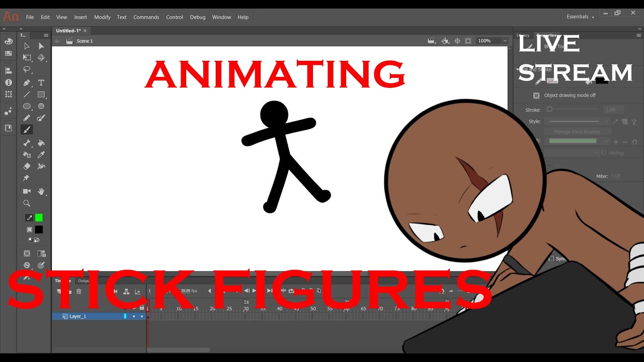This screenshot has height=362, width=644.
Task: Select the Paint Bucket tool
Action: tap(41, 143)
